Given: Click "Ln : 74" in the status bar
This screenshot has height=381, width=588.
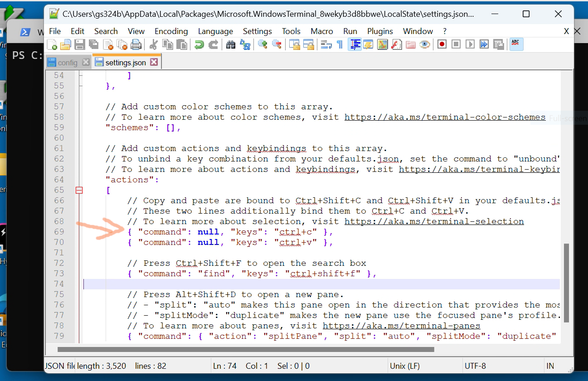Looking at the screenshot, I should [224, 366].
